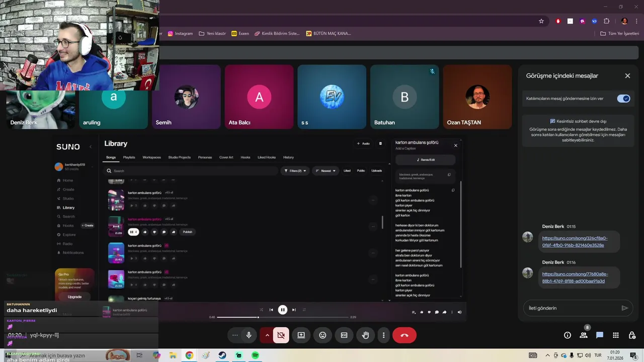Open Spotify from the Windows taskbar
The height and width of the screenshot is (362, 644).
[255, 355]
